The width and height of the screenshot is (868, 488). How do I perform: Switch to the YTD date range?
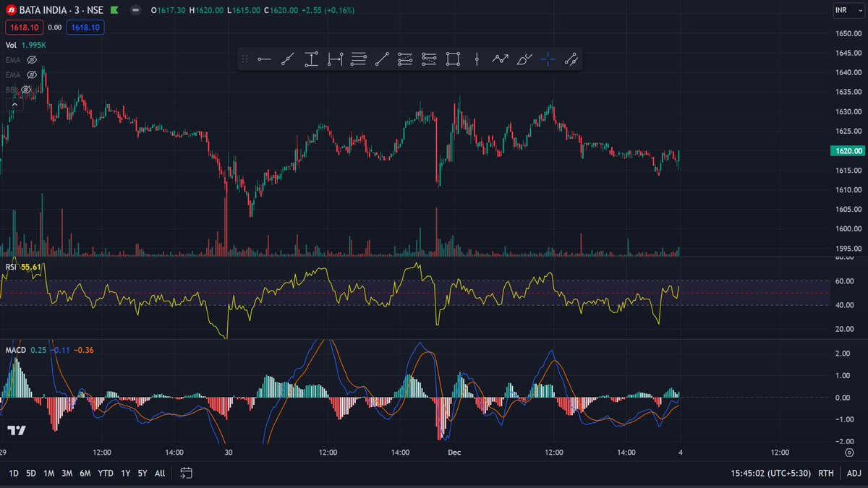click(106, 474)
